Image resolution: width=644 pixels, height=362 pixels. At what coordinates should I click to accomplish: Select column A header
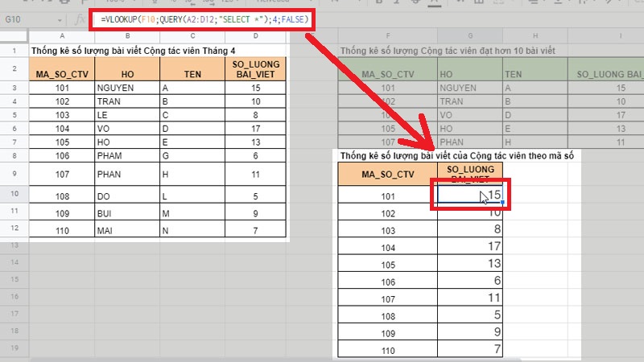tap(62, 36)
